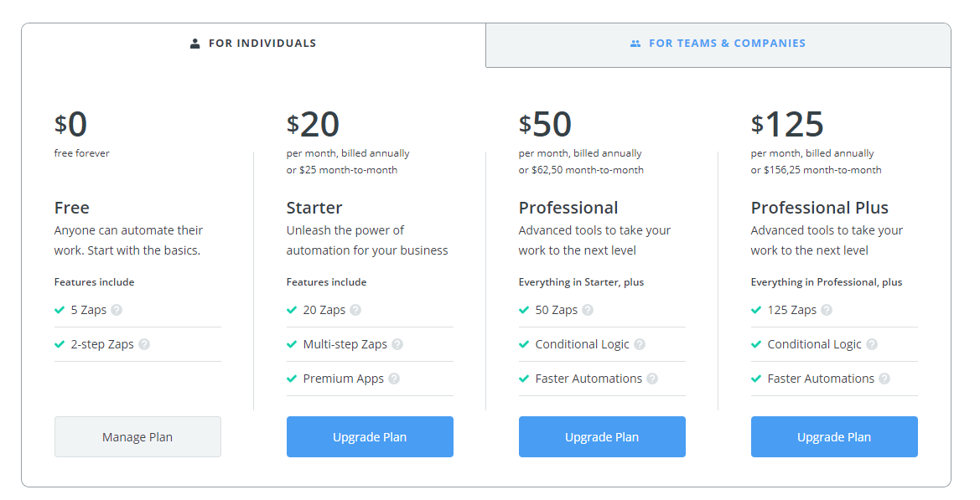Click help icon next to 5 Zaps

[117, 310]
